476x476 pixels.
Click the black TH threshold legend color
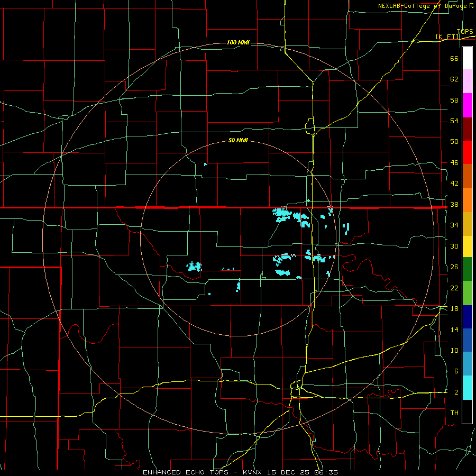click(x=467, y=411)
